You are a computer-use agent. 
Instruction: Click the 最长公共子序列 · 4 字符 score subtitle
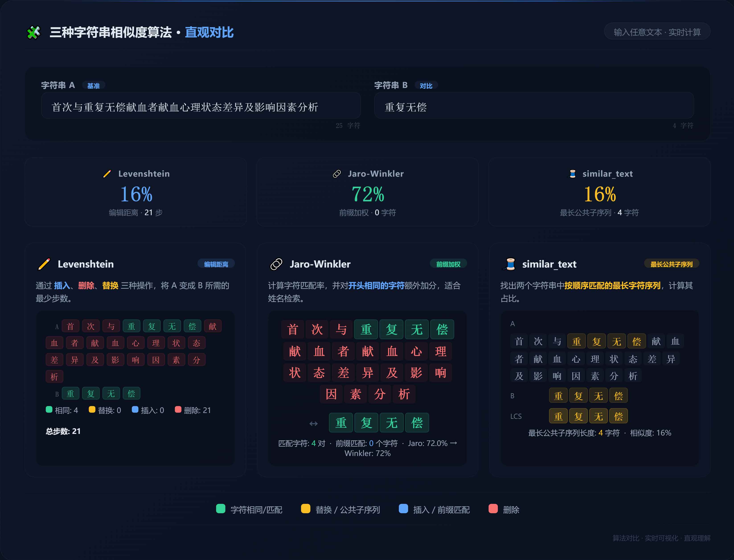(599, 213)
